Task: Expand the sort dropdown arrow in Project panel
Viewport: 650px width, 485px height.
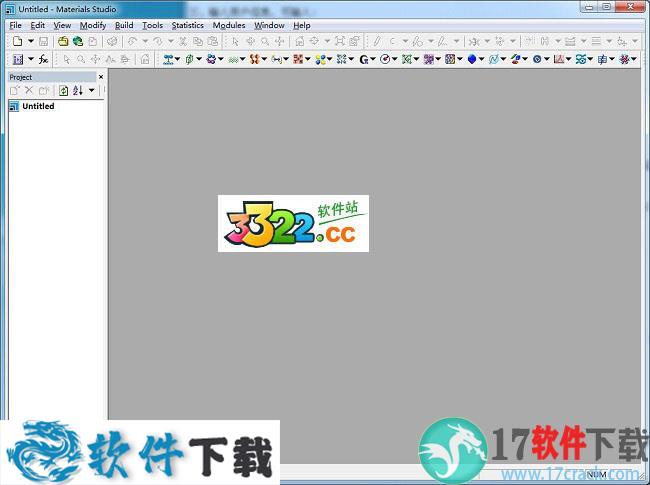Action: point(92,90)
